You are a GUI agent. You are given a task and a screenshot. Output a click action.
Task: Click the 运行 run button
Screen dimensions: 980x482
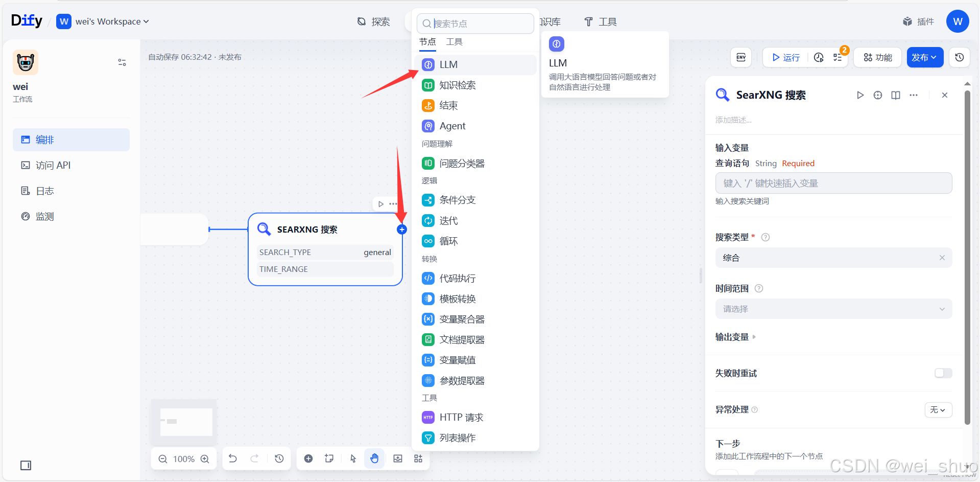[x=785, y=57]
